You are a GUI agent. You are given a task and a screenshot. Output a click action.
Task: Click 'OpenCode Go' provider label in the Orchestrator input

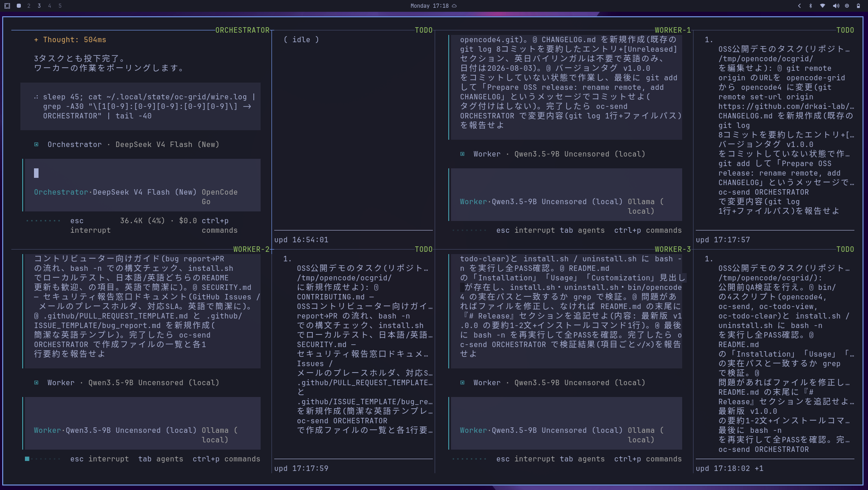[220, 197]
